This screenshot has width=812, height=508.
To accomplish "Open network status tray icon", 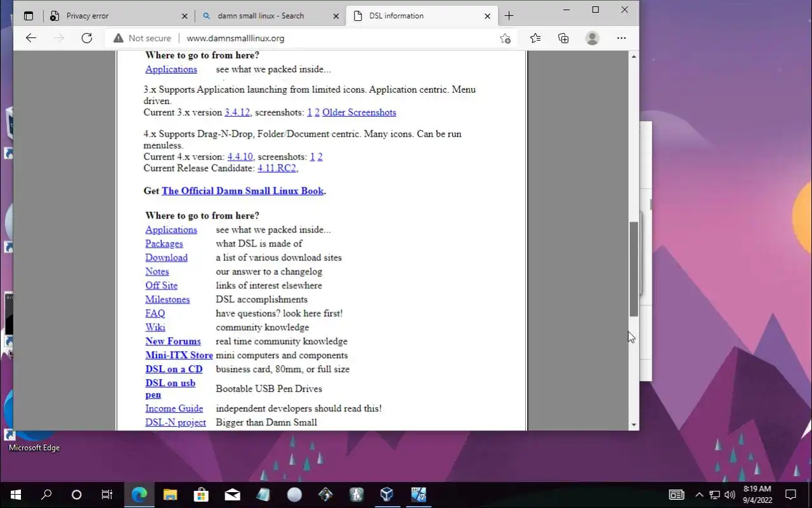I will click(714, 495).
